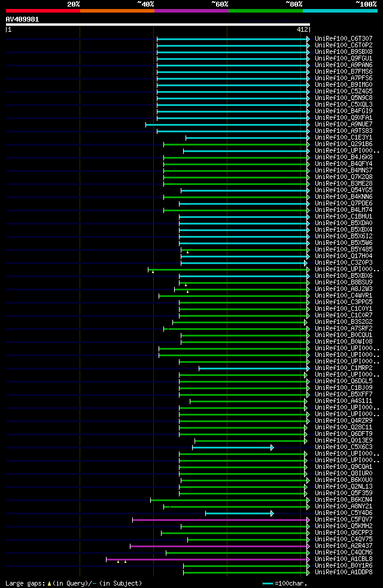Viewport: 383px width, 588px height.
Task: Select the UniRef100_A8J2W3 label
Action: pyautogui.click(x=344, y=289)
